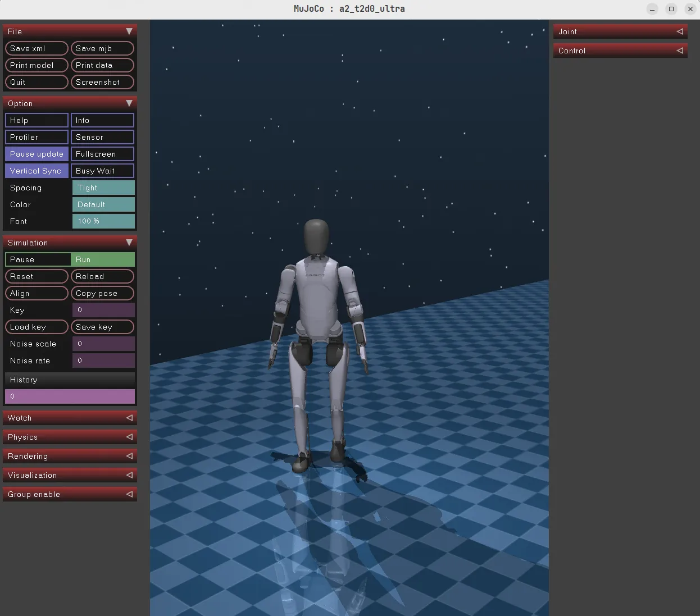Adjust the Noise rate slider
Viewport: 700px width, 616px height.
103,361
